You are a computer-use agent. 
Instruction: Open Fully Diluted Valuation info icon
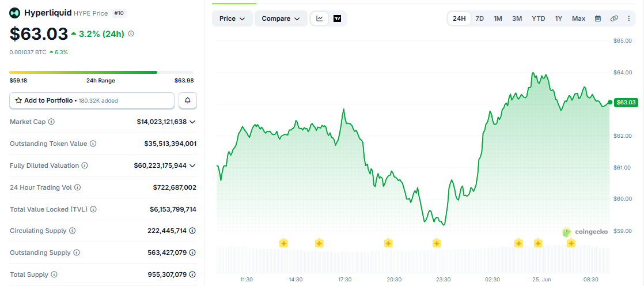(x=85, y=165)
